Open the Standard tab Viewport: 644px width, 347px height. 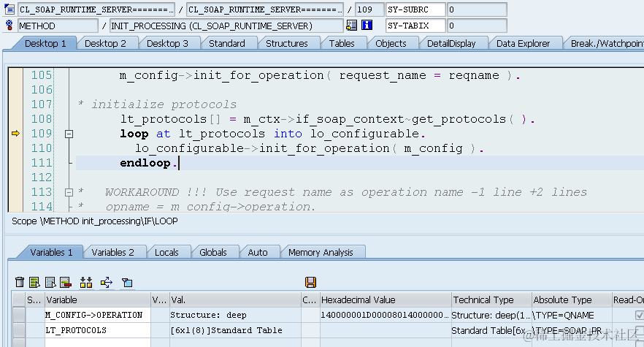pyautogui.click(x=226, y=44)
